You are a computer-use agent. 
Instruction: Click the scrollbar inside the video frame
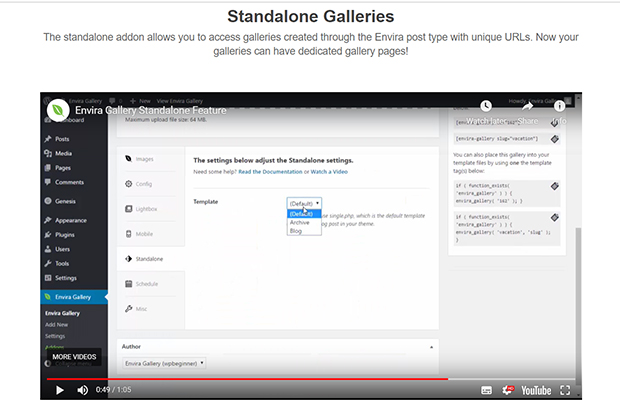pos(578,306)
